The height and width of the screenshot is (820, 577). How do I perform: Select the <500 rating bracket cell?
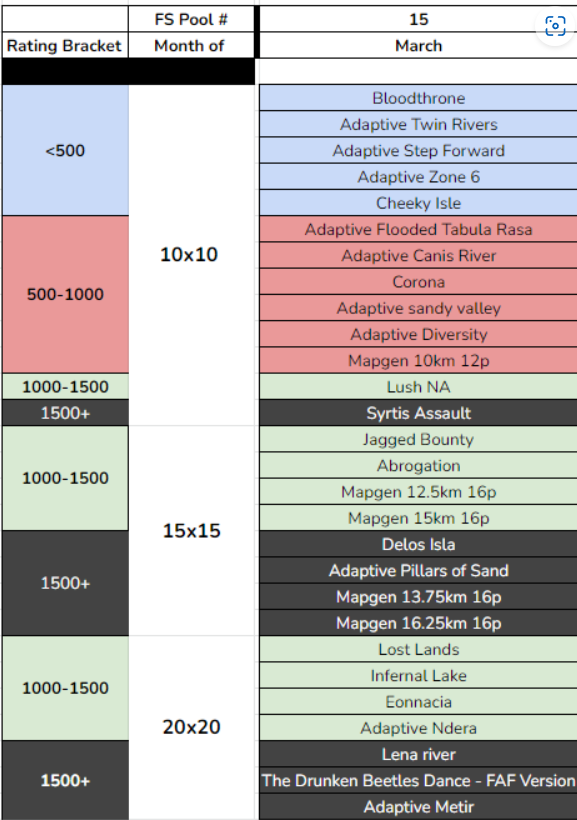pyautogui.click(x=65, y=150)
